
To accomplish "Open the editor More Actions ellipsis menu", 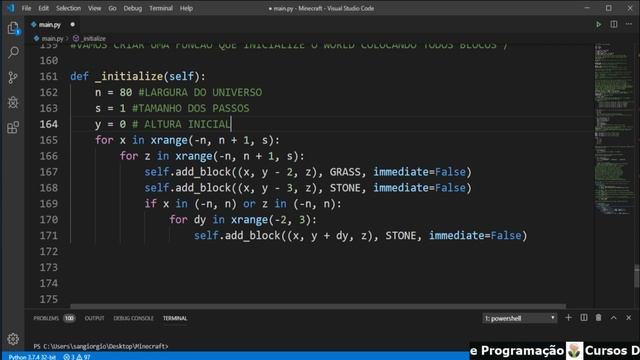I will [x=629, y=24].
